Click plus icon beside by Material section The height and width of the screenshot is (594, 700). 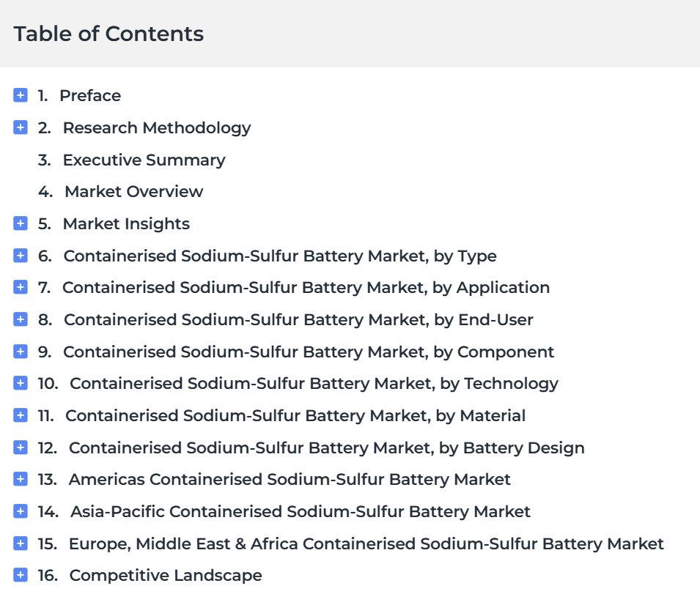click(21, 415)
